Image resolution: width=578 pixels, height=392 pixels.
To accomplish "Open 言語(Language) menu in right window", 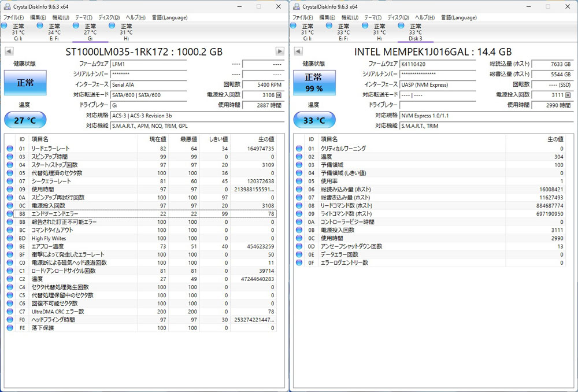I will pos(458,17).
